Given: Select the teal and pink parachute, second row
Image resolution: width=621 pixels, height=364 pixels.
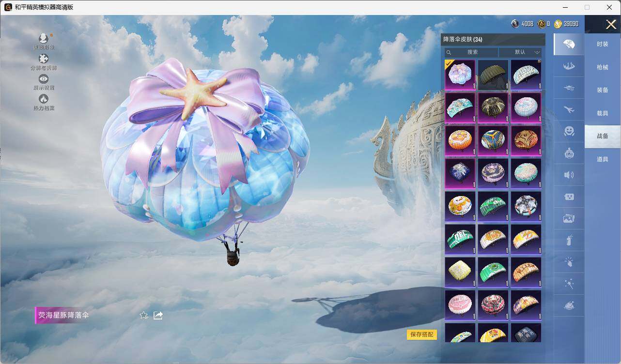Looking at the screenshot, I should pos(460,108).
